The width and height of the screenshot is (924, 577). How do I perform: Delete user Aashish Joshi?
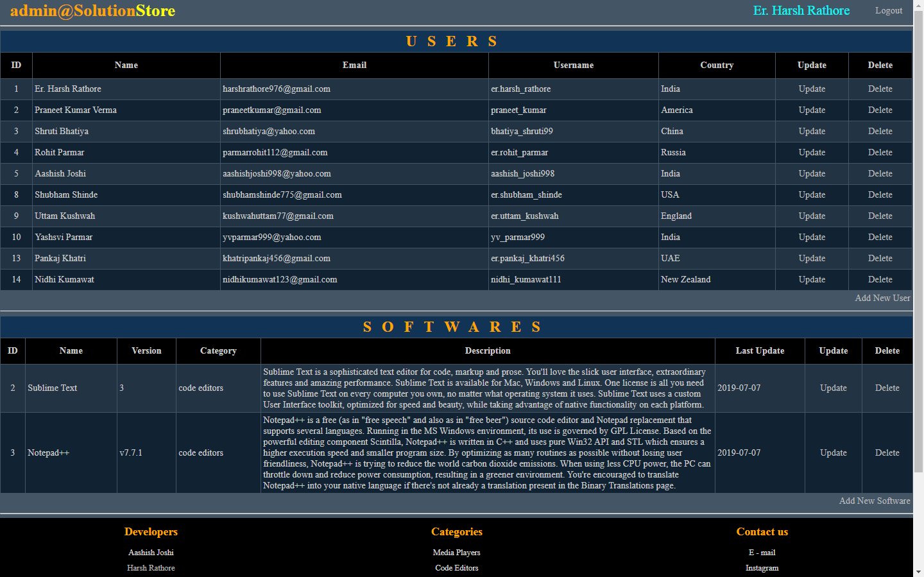880,174
